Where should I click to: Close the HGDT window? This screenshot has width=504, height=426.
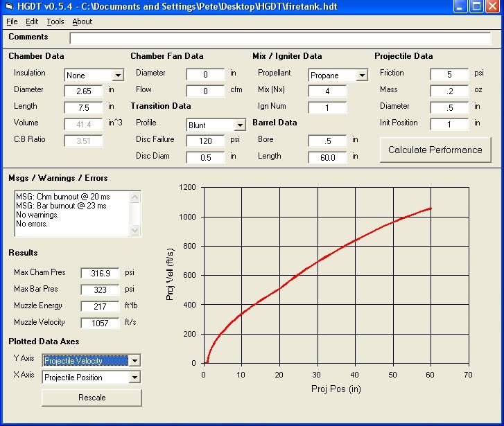(x=493, y=6)
